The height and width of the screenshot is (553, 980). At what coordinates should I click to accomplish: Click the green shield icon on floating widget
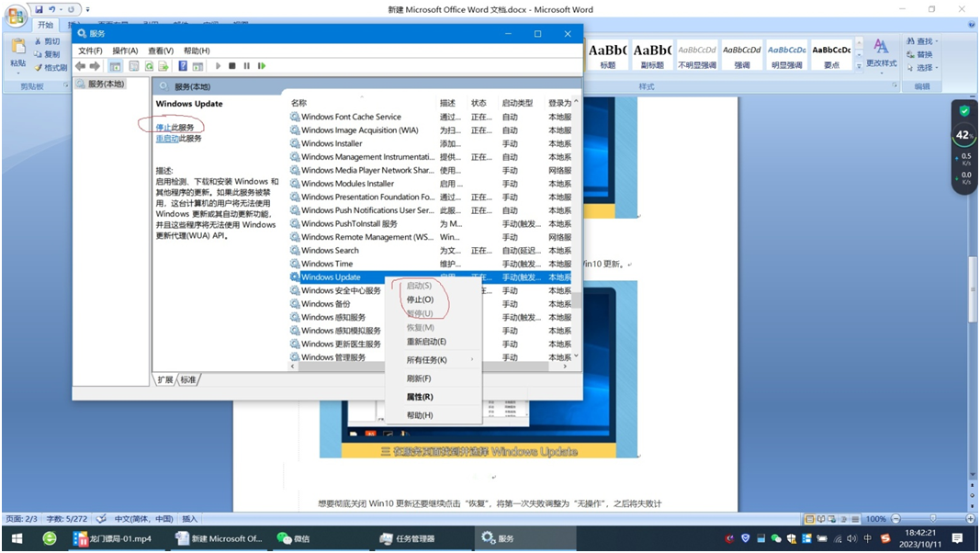[x=964, y=111]
